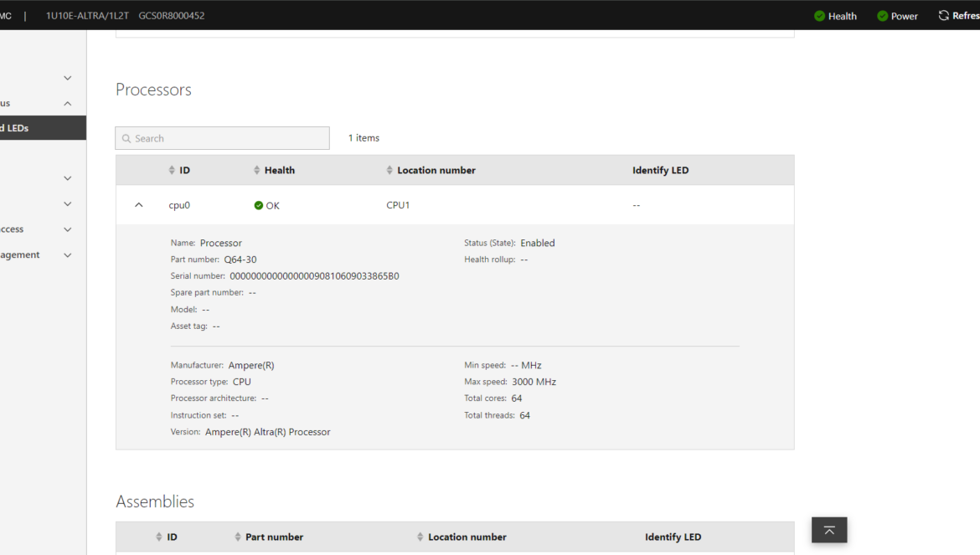The image size is (980, 555).
Task: Click the Status value Enabled
Action: click(538, 243)
